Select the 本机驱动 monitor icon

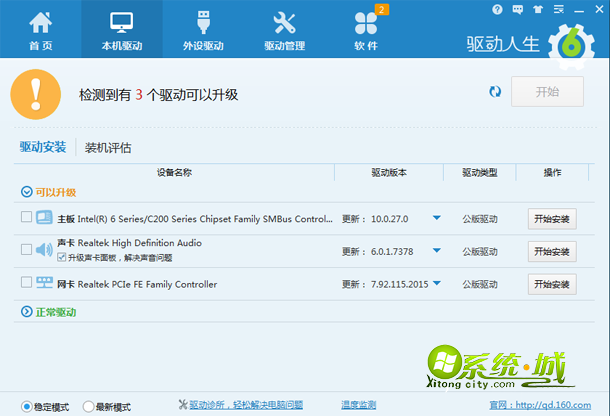pos(121,23)
